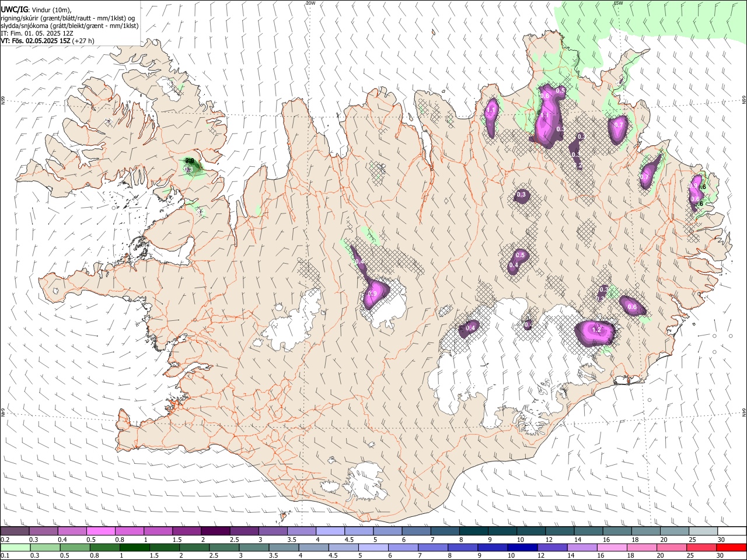This screenshot has width=747, height=560.
Task: Select the deep blue 10–12 rain scale swatch
Action: click(522, 547)
